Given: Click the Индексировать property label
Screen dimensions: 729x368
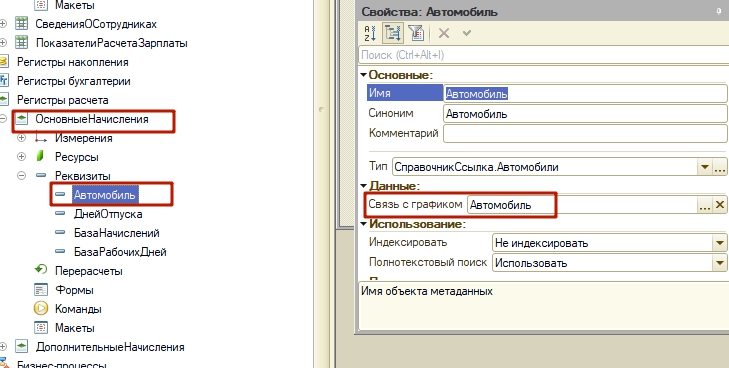Looking at the screenshot, I should [408, 242].
